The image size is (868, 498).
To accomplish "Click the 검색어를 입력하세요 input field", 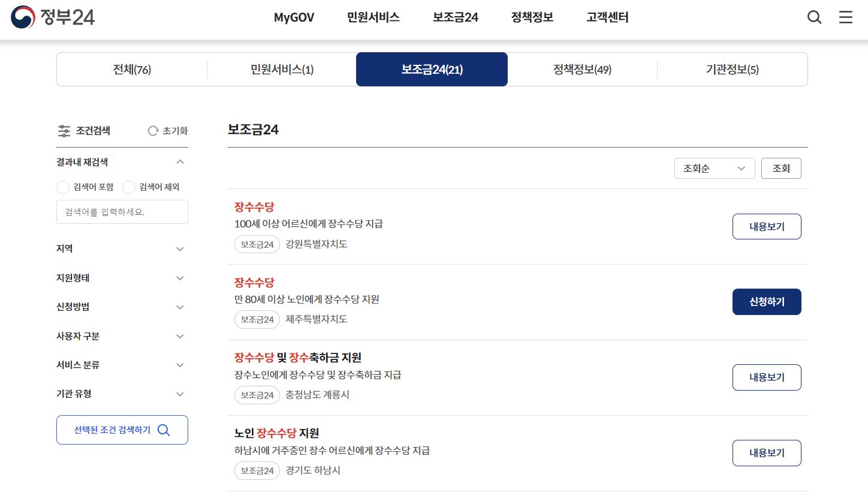I will pos(122,212).
